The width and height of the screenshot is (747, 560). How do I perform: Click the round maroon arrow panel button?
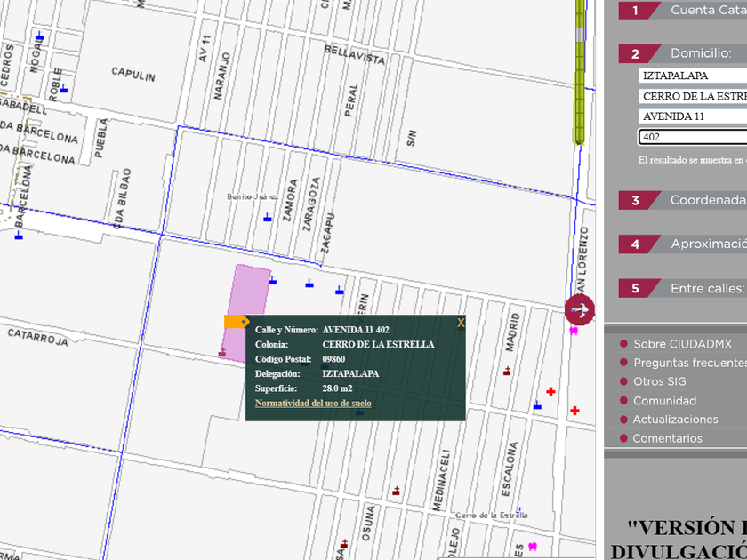(x=580, y=309)
